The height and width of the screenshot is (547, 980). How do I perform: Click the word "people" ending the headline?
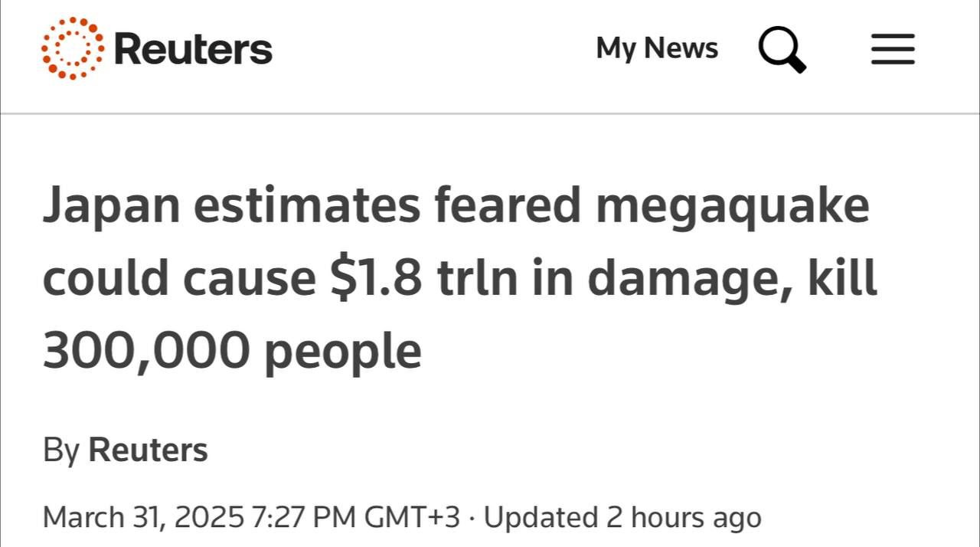tap(343, 351)
